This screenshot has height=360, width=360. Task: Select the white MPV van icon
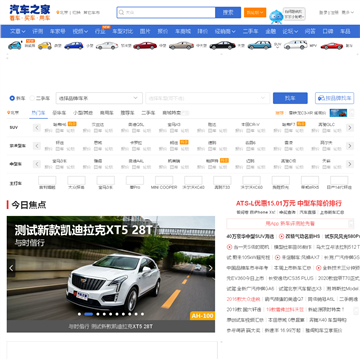(296, 45)
